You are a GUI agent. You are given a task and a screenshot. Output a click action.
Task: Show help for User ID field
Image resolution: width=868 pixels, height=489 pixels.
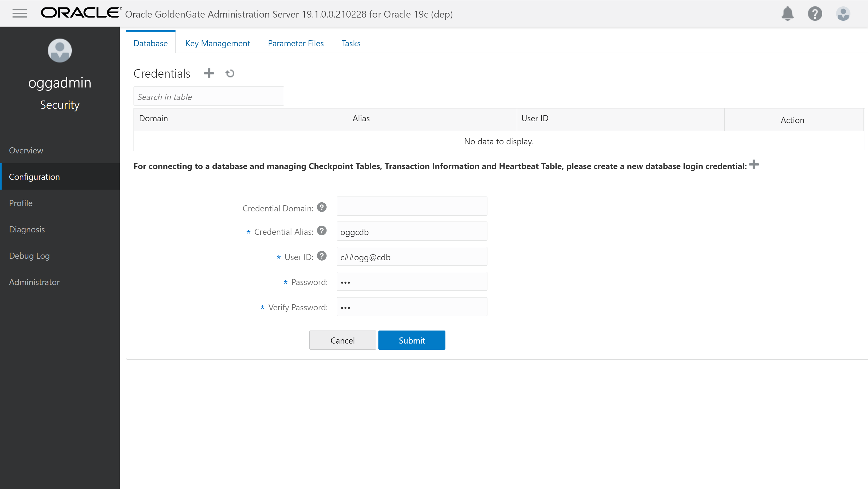tap(322, 256)
